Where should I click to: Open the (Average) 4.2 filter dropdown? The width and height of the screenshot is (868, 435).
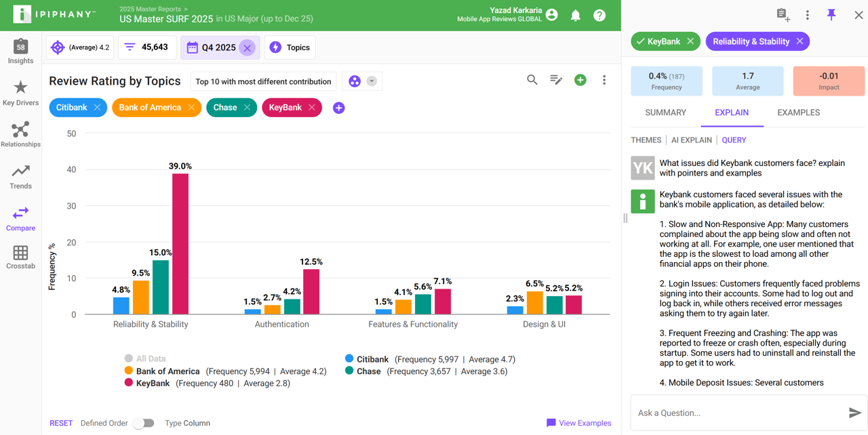tap(79, 47)
